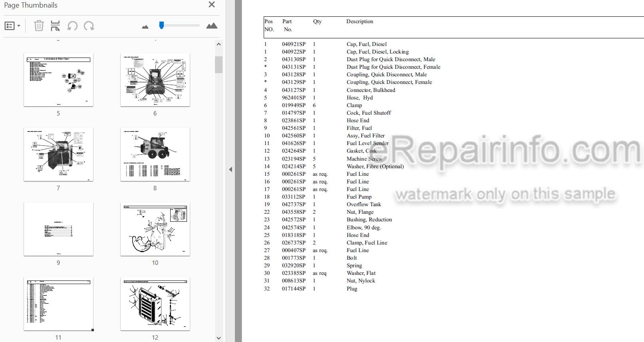Click the delete pages trash icon

point(39,26)
